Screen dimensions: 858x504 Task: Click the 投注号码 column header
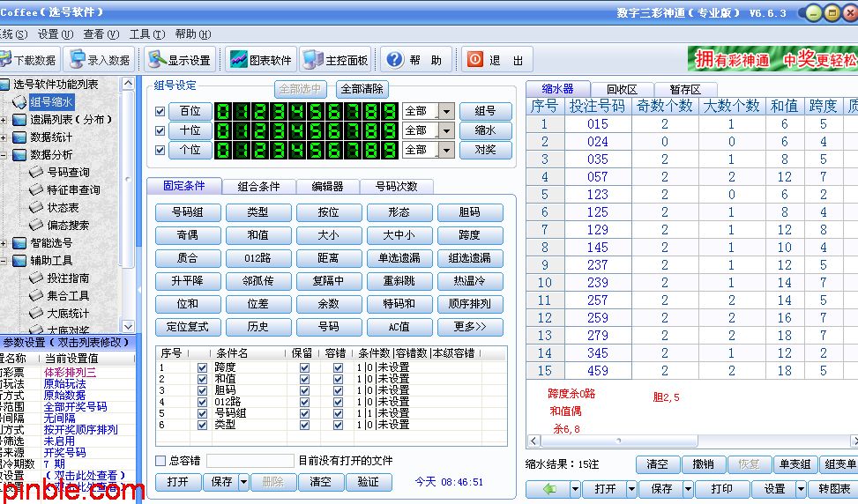click(x=597, y=106)
